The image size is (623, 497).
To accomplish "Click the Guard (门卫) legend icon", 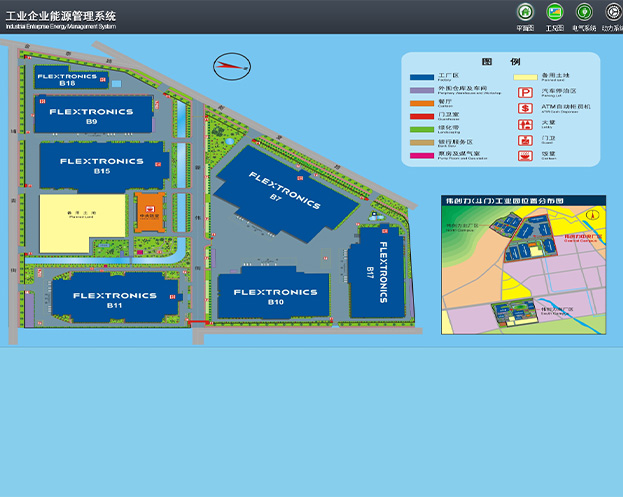I will pos(524,140).
